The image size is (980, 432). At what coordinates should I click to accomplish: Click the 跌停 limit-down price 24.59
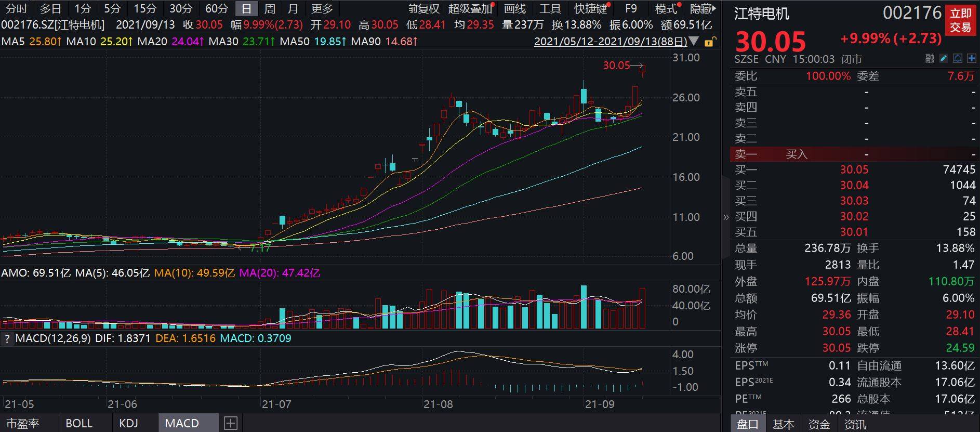[960, 348]
